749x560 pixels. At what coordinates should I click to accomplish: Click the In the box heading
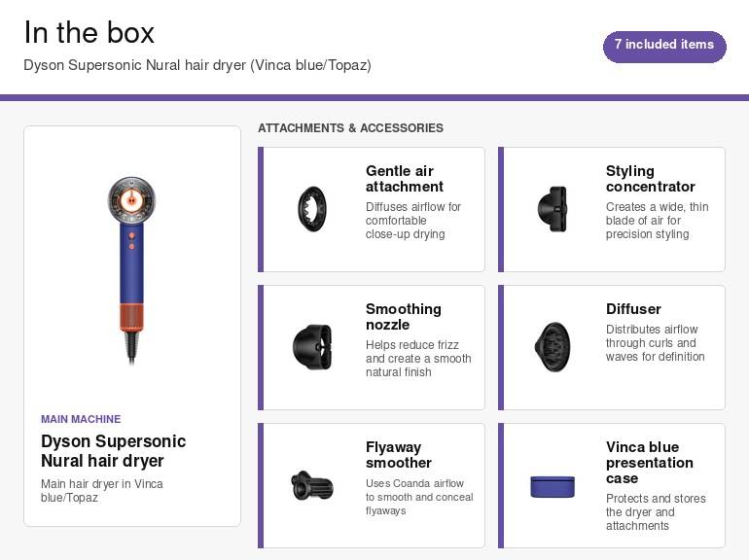click(x=89, y=32)
